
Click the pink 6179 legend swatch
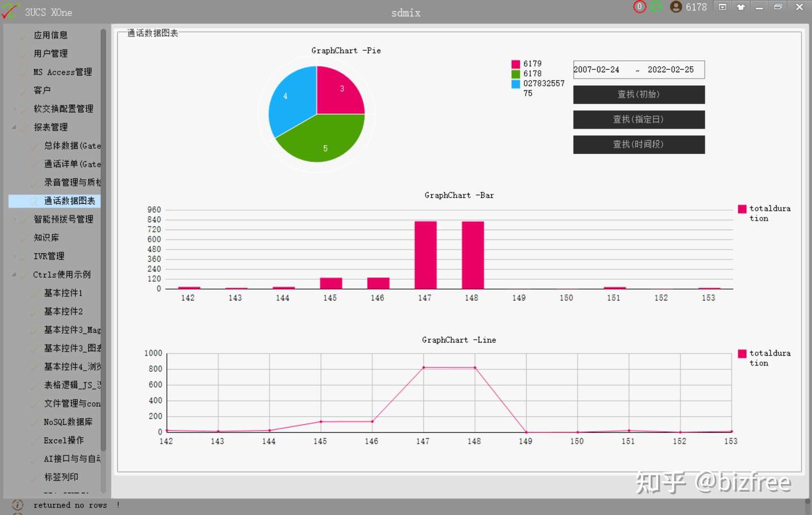[515, 64]
